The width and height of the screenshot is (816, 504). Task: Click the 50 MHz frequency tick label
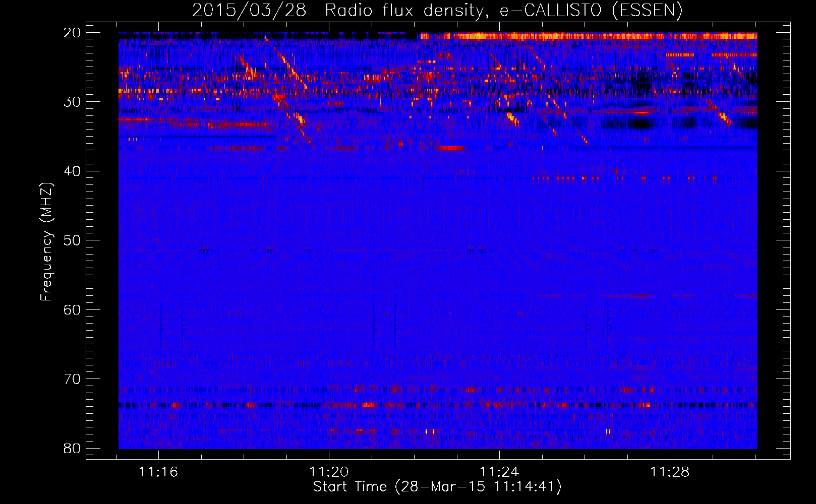(72, 240)
